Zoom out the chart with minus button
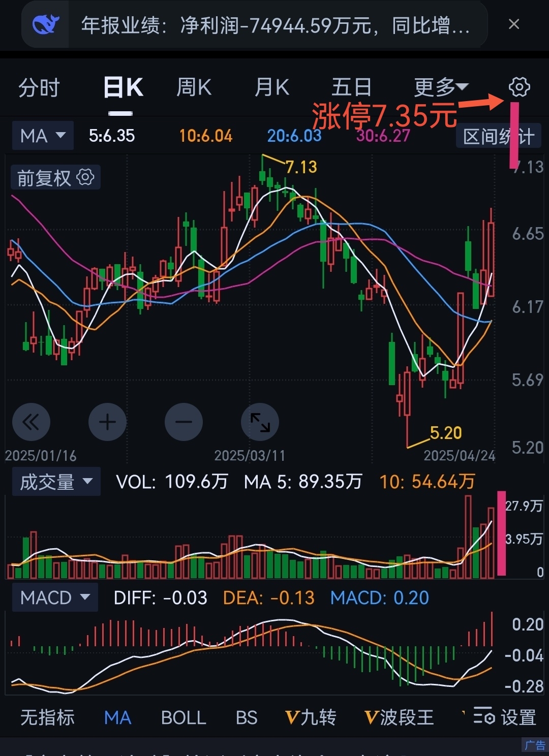The width and height of the screenshot is (549, 756). [184, 422]
